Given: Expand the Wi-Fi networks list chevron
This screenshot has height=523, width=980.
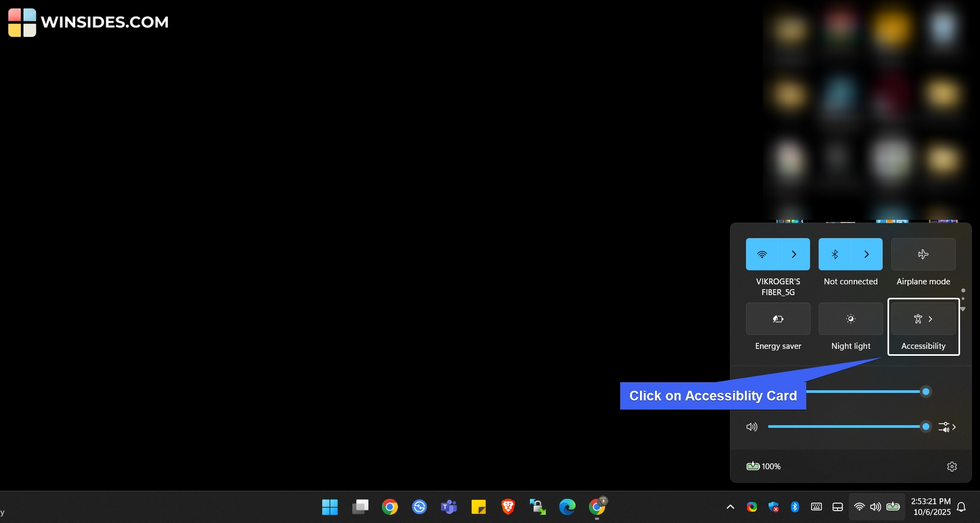Looking at the screenshot, I should [x=794, y=254].
